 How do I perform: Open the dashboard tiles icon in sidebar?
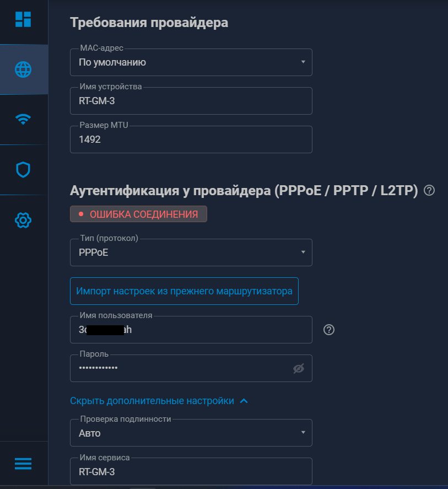23,19
